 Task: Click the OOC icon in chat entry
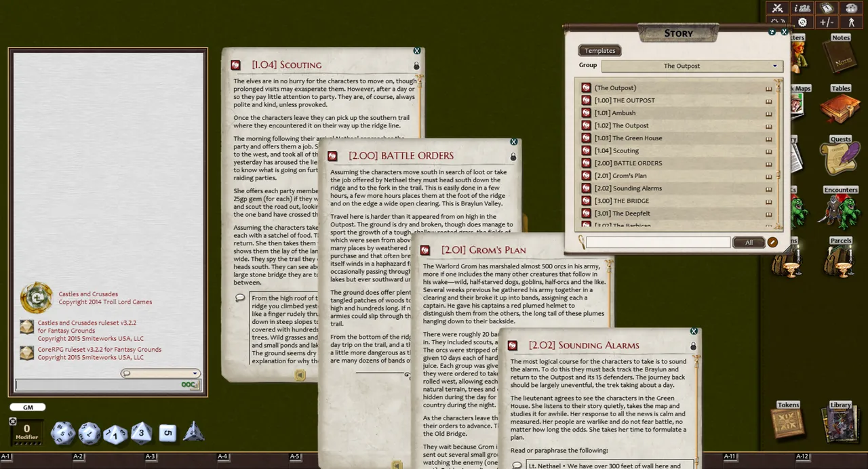(189, 385)
